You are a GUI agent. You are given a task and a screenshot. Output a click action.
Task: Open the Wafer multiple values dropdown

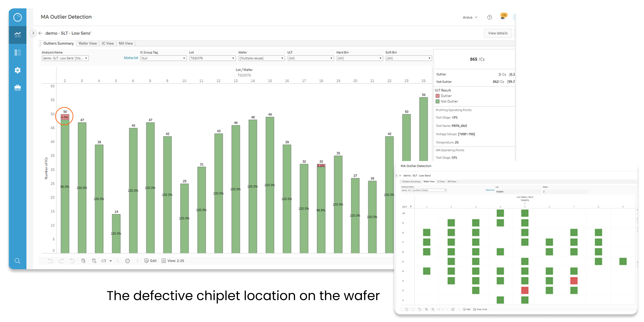(261, 58)
